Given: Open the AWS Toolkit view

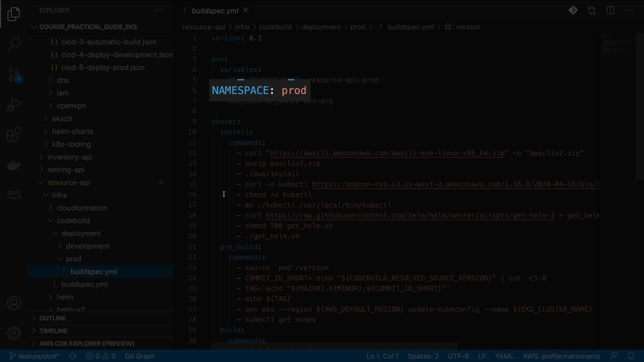Looking at the screenshot, I should [x=14, y=194].
